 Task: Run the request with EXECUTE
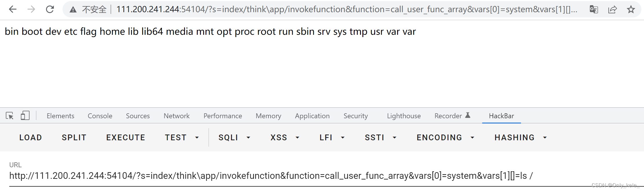pos(126,137)
